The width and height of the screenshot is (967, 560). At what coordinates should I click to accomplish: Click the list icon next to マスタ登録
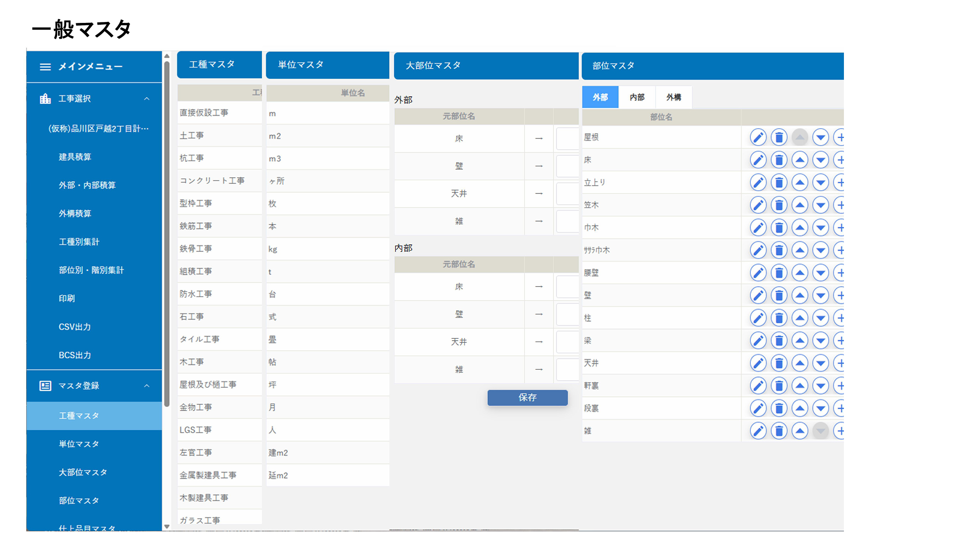(45, 386)
